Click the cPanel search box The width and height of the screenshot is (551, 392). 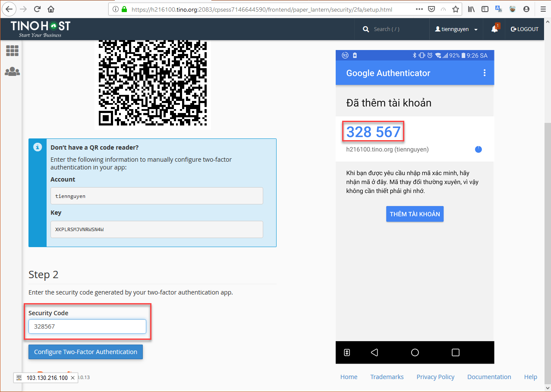coord(392,29)
